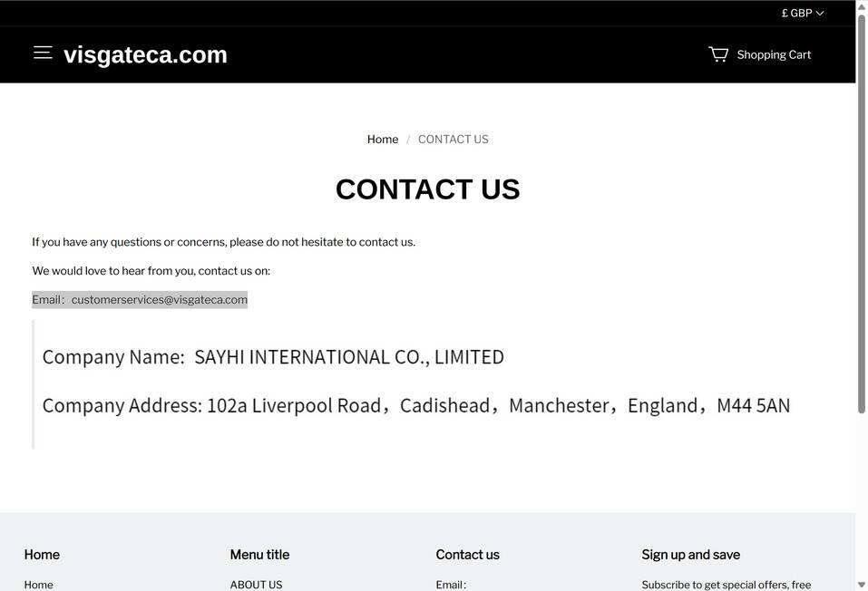868x591 pixels.
Task: Select Home in the breadcrumb
Action: point(382,140)
